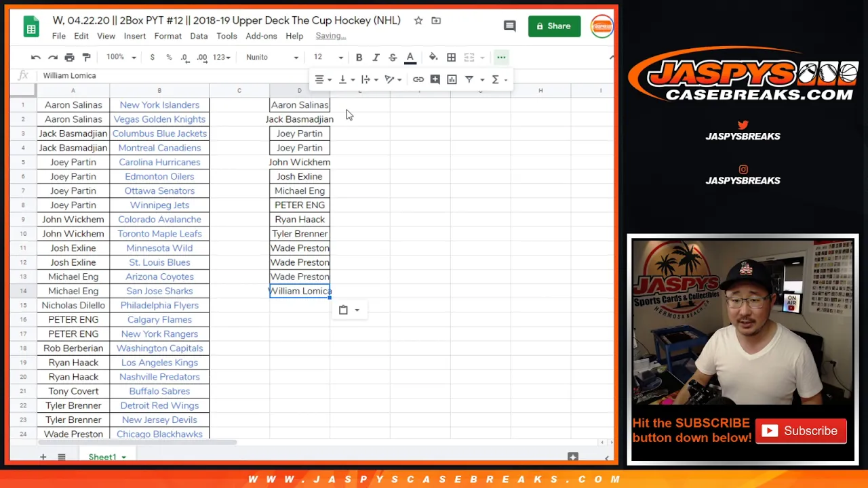Open paste options dropdown
The width and height of the screenshot is (868, 488).
point(349,310)
